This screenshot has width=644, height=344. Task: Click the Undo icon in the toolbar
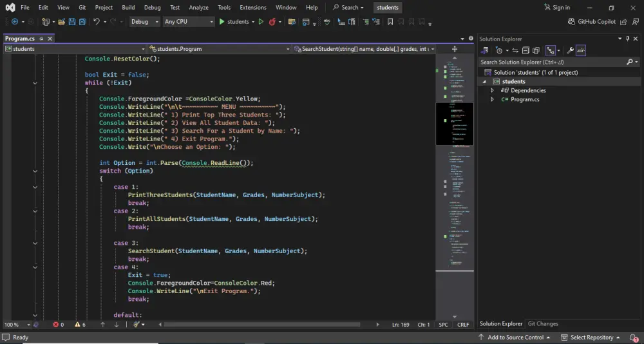97,22
